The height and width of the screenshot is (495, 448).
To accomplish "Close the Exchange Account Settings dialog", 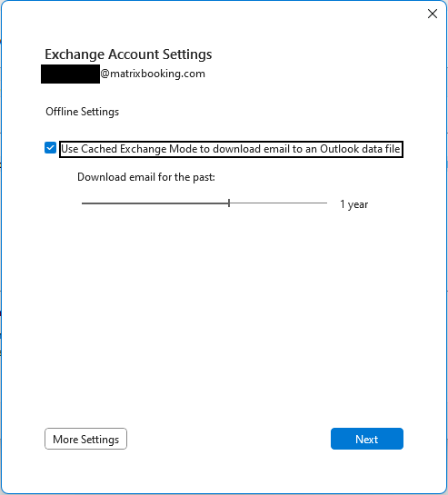I will [433, 14].
